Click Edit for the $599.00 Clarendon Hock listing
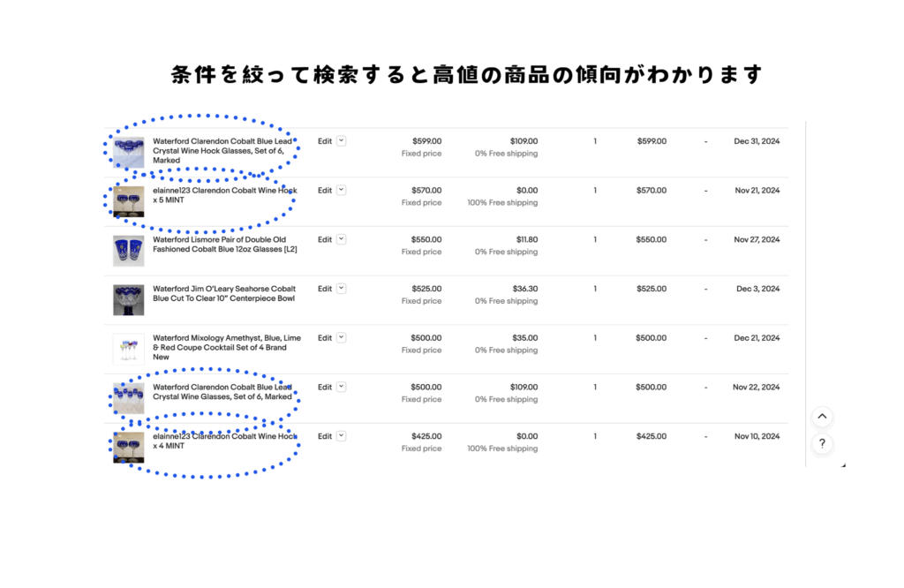Image resolution: width=904 pixels, height=588 pixels. pyautogui.click(x=325, y=141)
